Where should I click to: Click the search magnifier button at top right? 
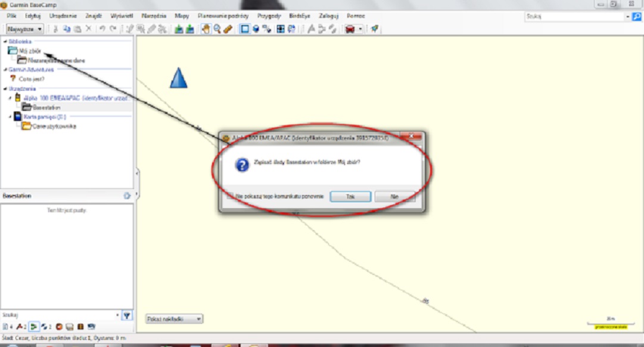click(637, 17)
